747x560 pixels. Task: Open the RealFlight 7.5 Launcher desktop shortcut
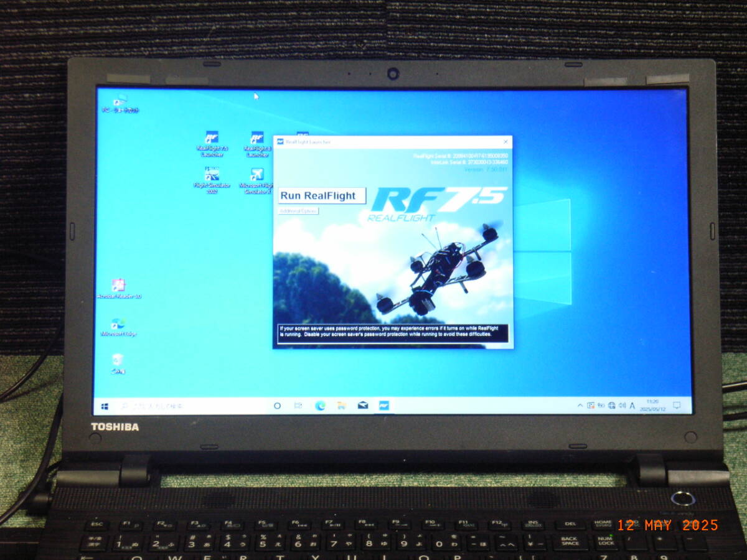pos(212,144)
